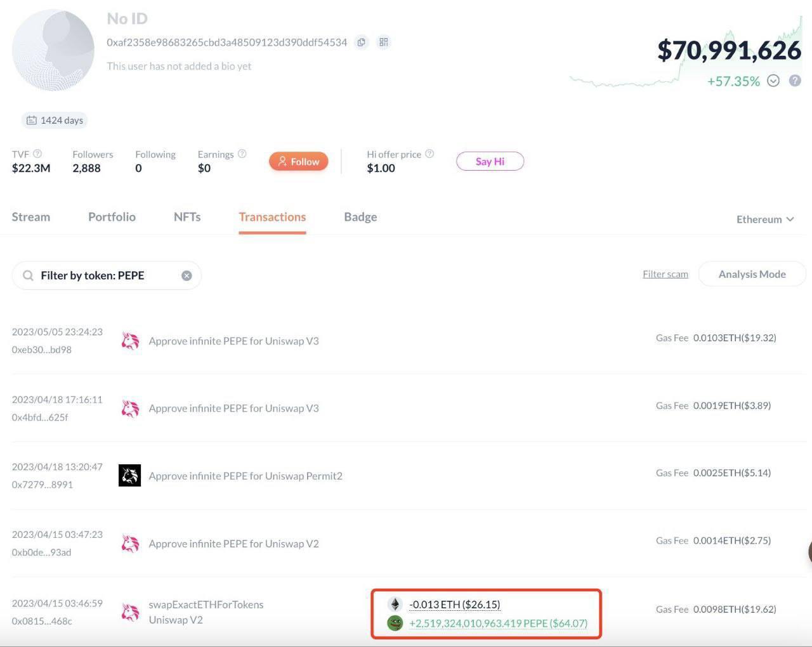Follow this wallet user
The height and width of the screenshot is (647, 812).
[x=298, y=162]
